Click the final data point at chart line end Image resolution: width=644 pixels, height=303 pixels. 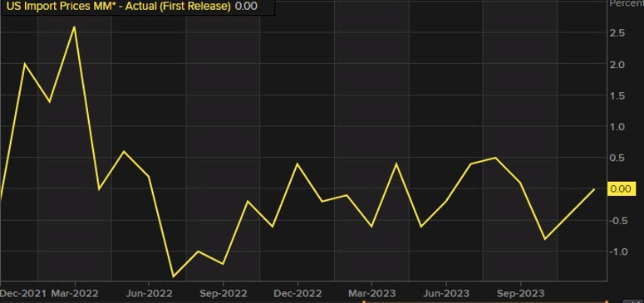[594, 189]
